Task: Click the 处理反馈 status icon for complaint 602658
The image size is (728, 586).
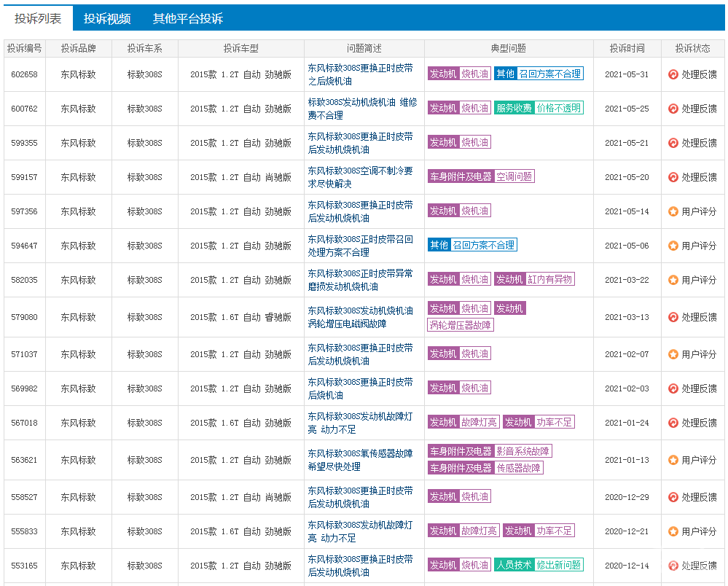Action: (673, 74)
